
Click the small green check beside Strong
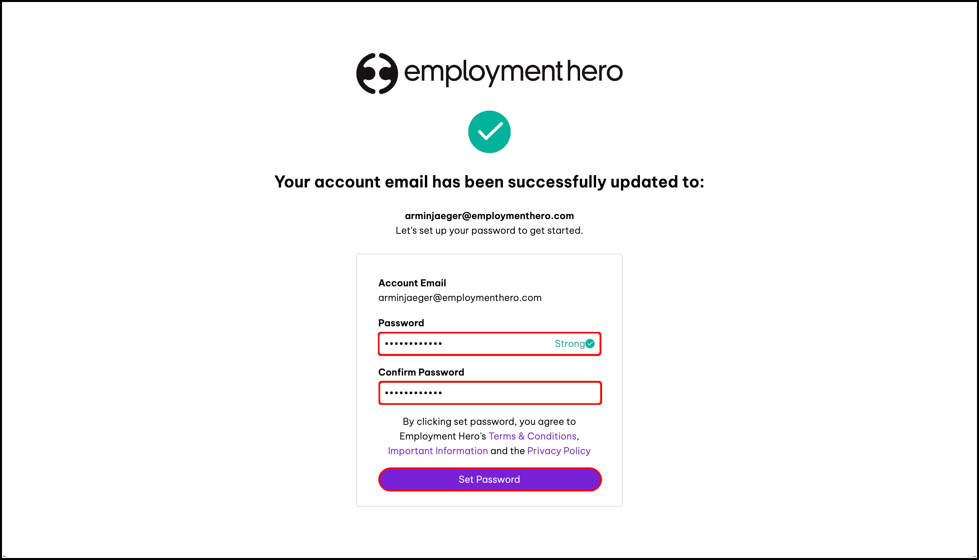(590, 344)
